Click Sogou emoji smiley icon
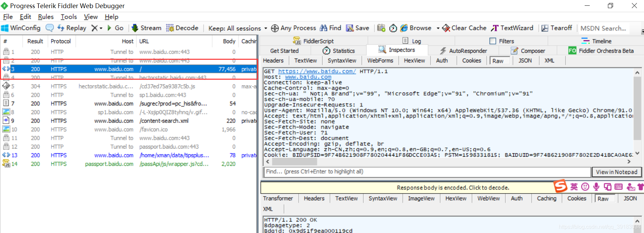The height and width of the screenshot is (233, 644). coord(585,186)
